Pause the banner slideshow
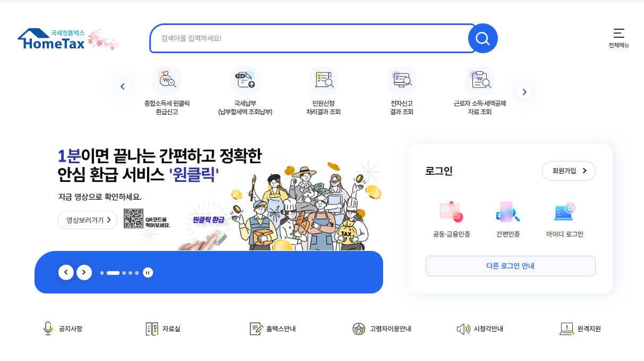The image size is (644, 361). [x=148, y=273]
